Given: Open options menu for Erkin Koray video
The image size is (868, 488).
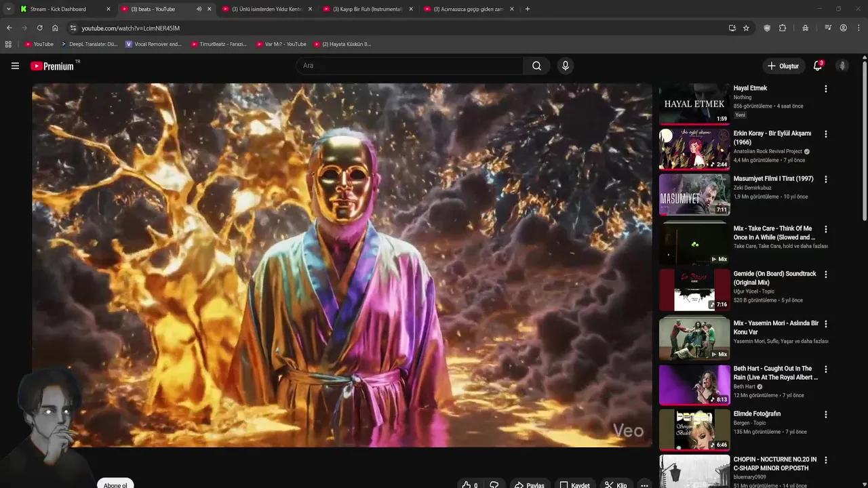Looking at the screenshot, I should point(825,134).
